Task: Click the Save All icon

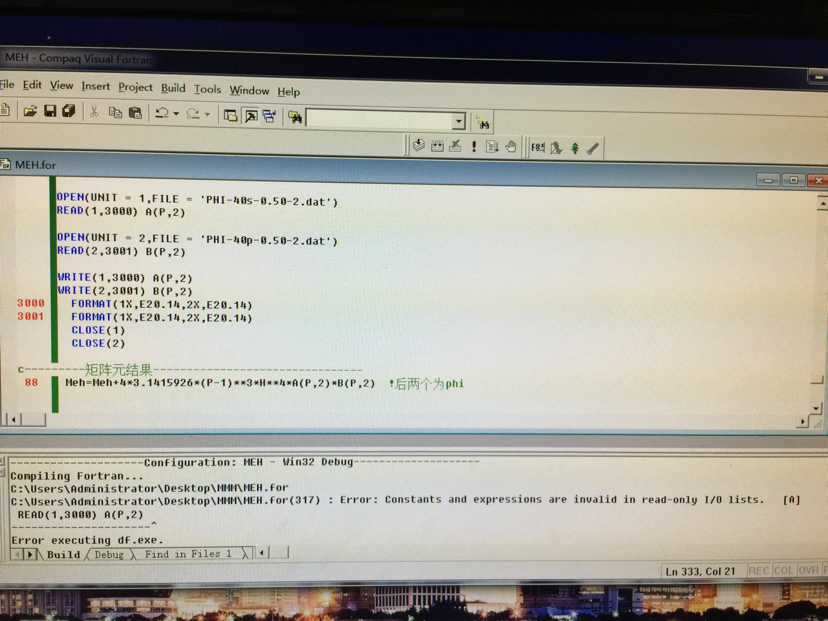Action: click(69, 111)
